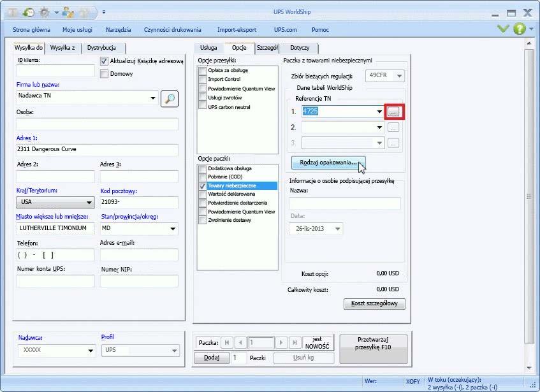
Task: Switch to the Dotyczy tab
Action: pyautogui.click(x=300, y=48)
